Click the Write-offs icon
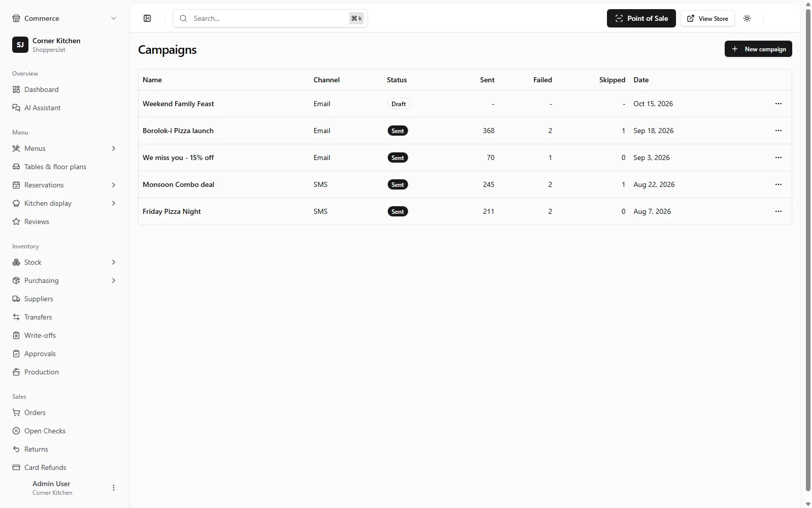This screenshot has height=508, width=812. click(x=16, y=335)
